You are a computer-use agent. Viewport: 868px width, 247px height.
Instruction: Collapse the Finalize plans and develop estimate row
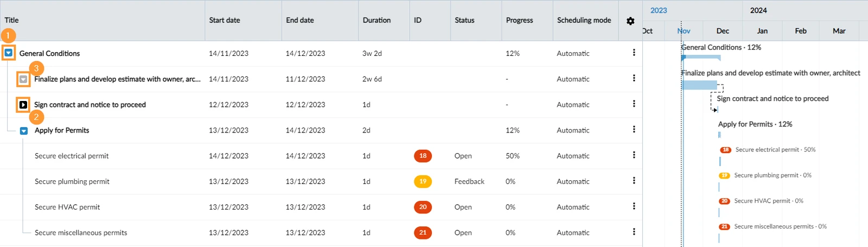[23, 79]
